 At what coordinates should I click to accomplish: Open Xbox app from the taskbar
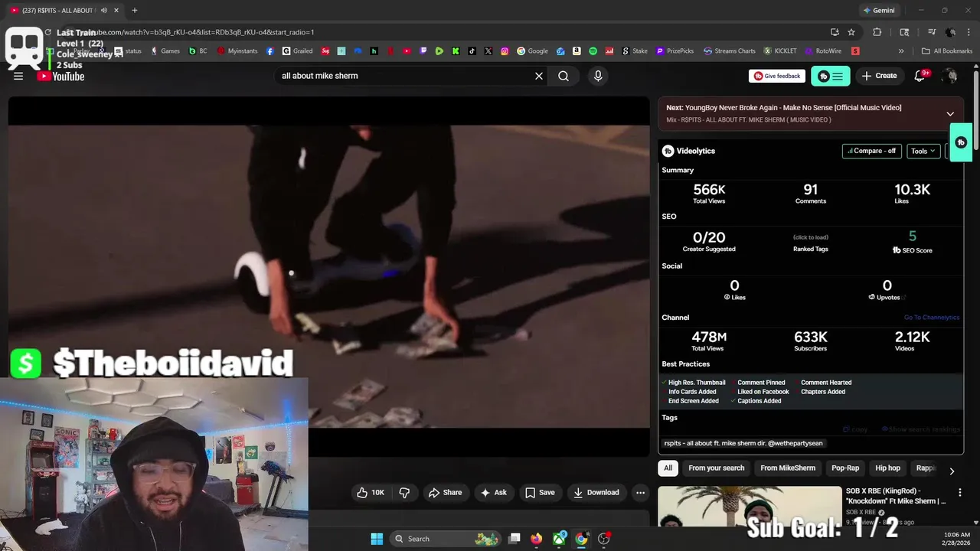coord(560,539)
